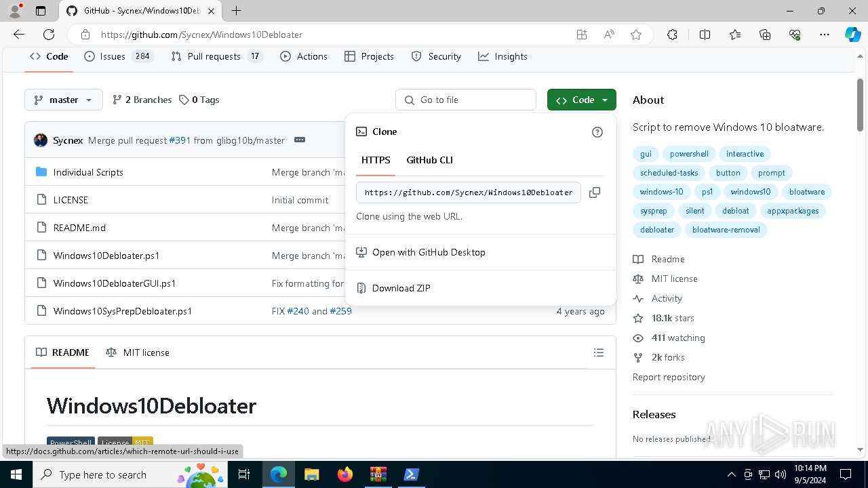
Task: Launch Firefox from the taskbar
Action: (345, 474)
